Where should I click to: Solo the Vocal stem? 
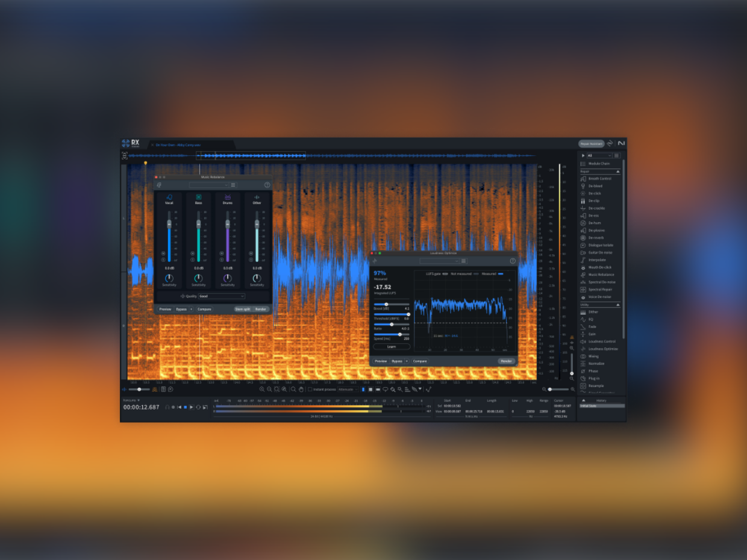(x=163, y=260)
